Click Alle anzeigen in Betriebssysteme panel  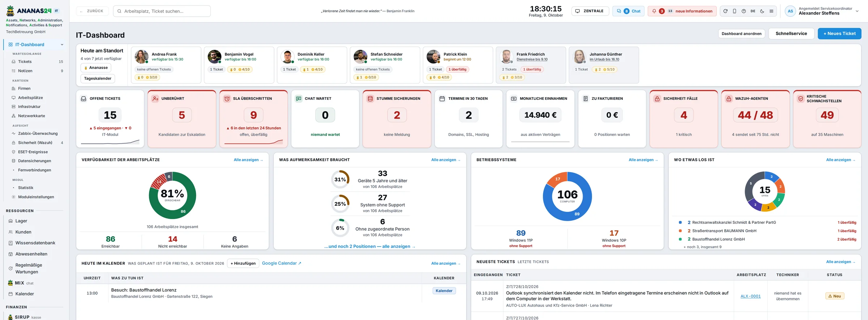click(643, 160)
